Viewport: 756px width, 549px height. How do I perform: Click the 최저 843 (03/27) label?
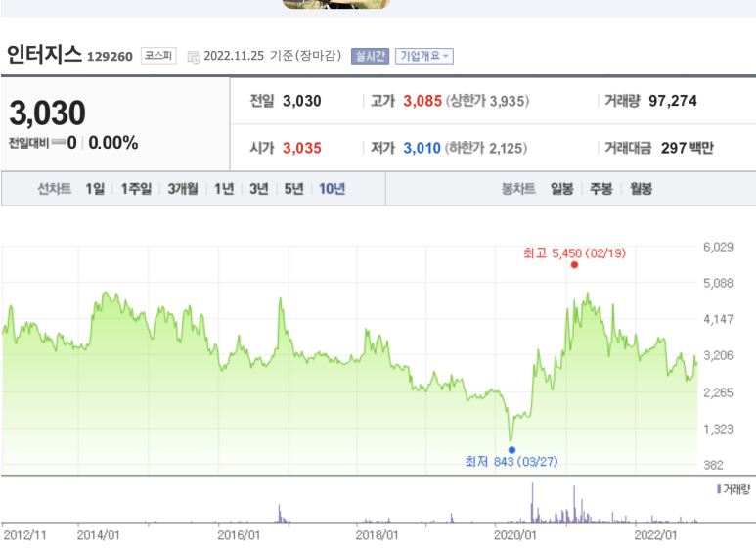511,462
